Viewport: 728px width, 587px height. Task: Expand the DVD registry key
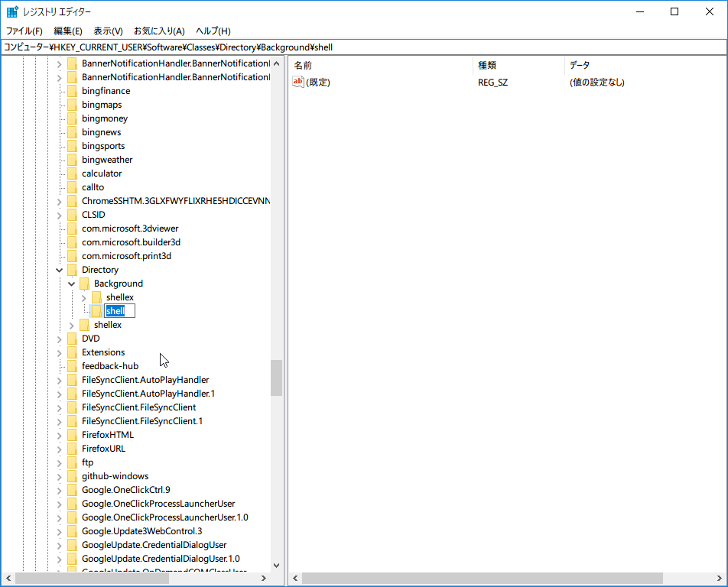pos(60,339)
